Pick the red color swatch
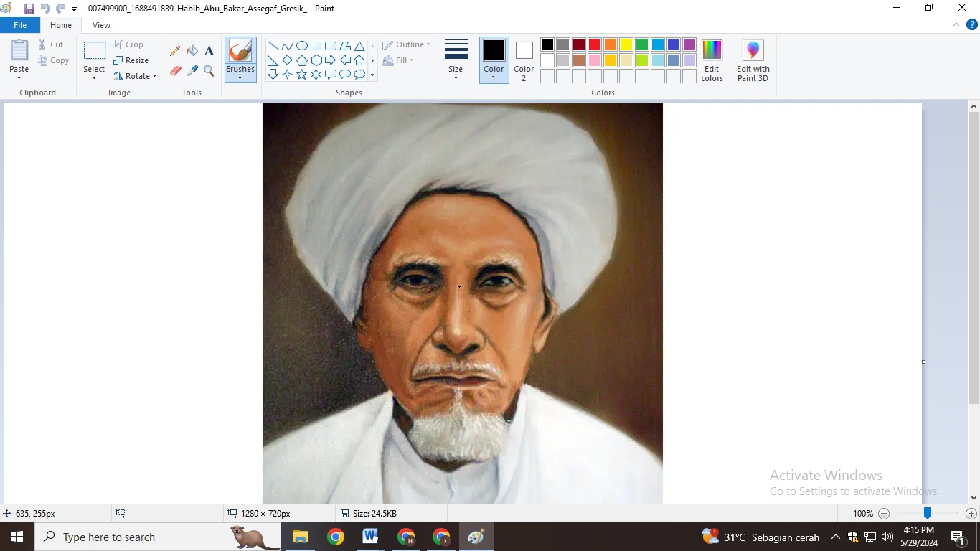 click(595, 44)
